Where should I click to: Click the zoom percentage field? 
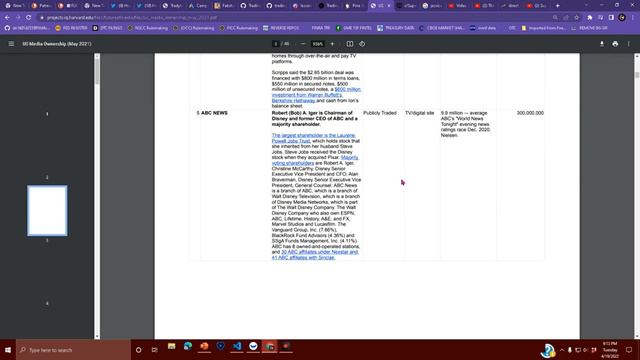point(318,44)
